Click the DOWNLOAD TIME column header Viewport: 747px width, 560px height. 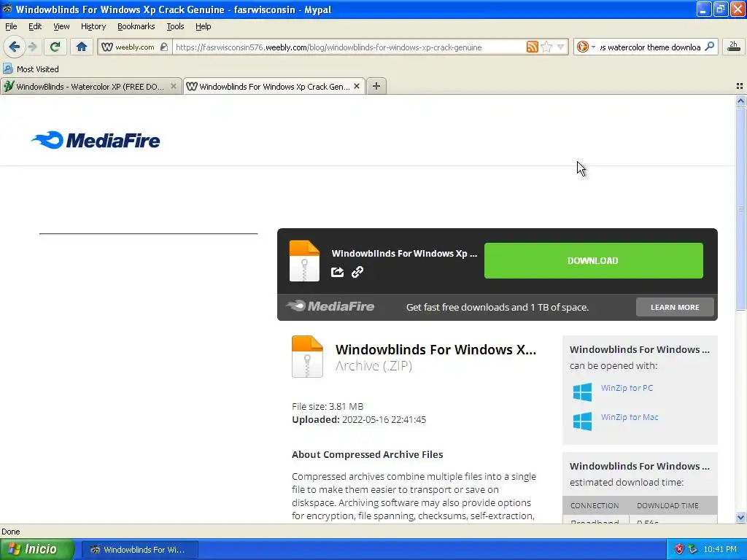click(667, 506)
